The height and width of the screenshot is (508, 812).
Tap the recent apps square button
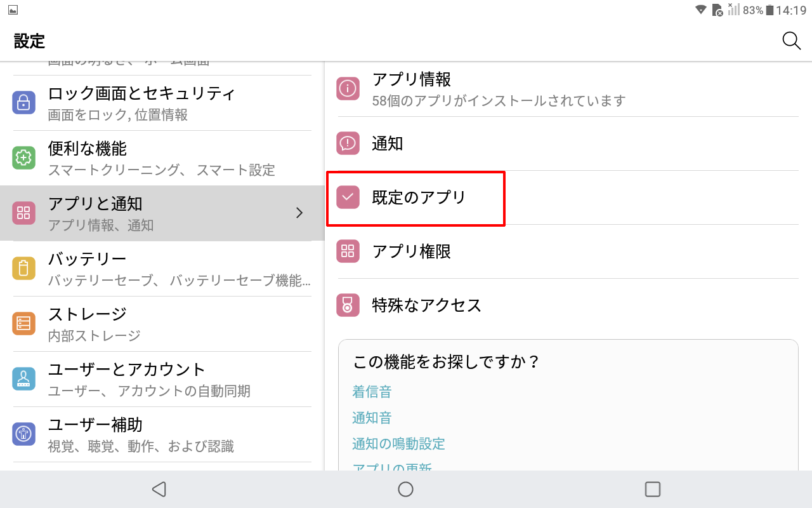tap(652, 489)
